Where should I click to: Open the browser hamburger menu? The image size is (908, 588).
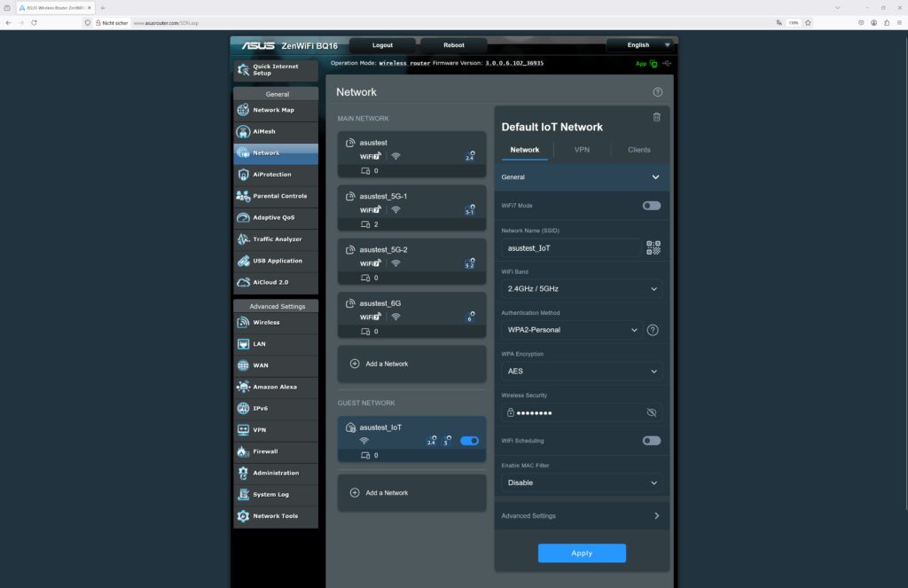click(899, 22)
